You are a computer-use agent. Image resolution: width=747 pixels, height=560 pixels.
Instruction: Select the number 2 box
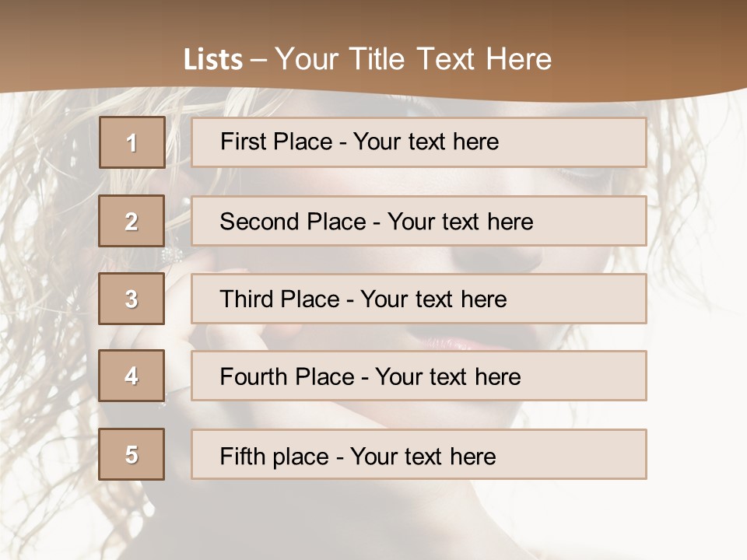132,222
